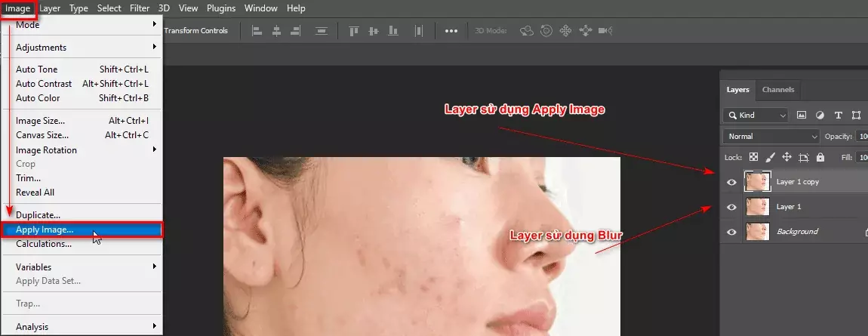Expand the Variables submenu

tap(82, 267)
